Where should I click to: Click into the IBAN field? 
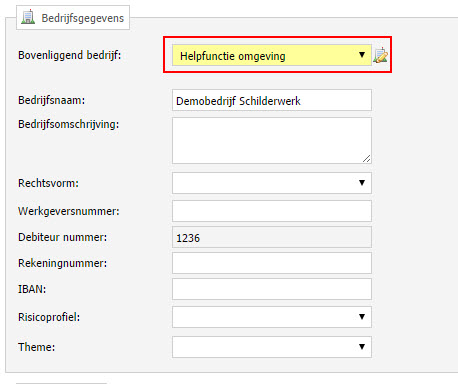point(272,289)
